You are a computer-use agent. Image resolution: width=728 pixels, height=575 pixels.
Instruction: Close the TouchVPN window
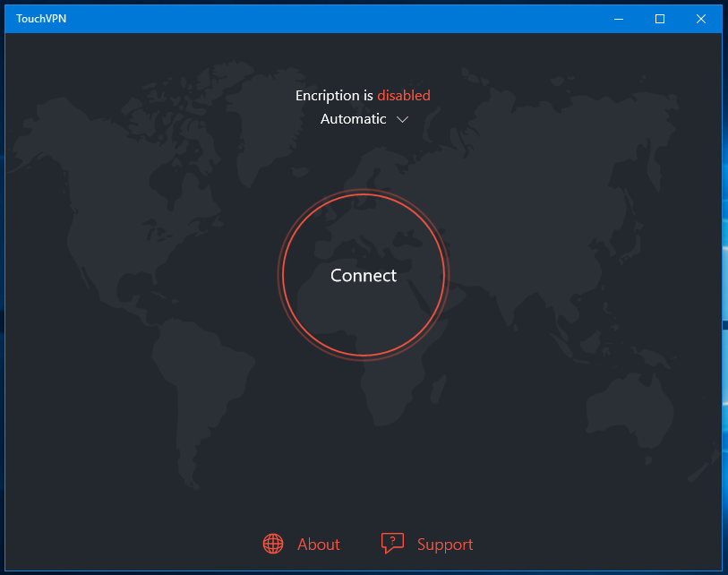click(x=700, y=19)
